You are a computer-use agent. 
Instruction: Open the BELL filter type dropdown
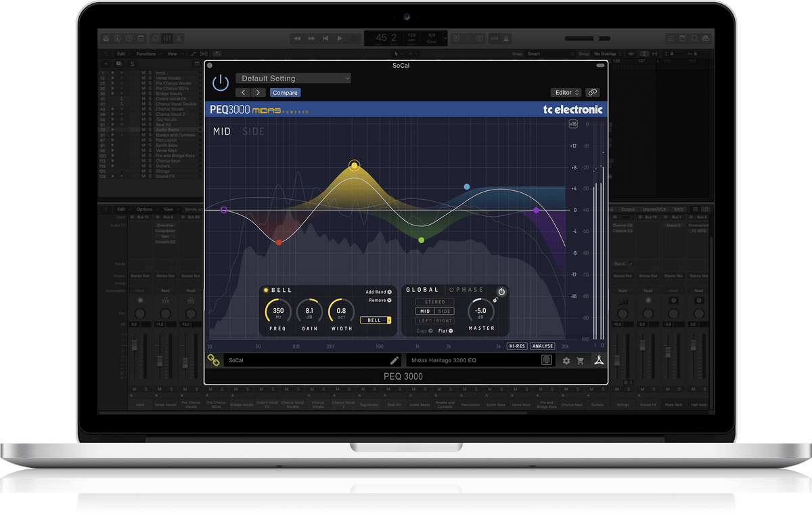pyautogui.click(x=376, y=320)
